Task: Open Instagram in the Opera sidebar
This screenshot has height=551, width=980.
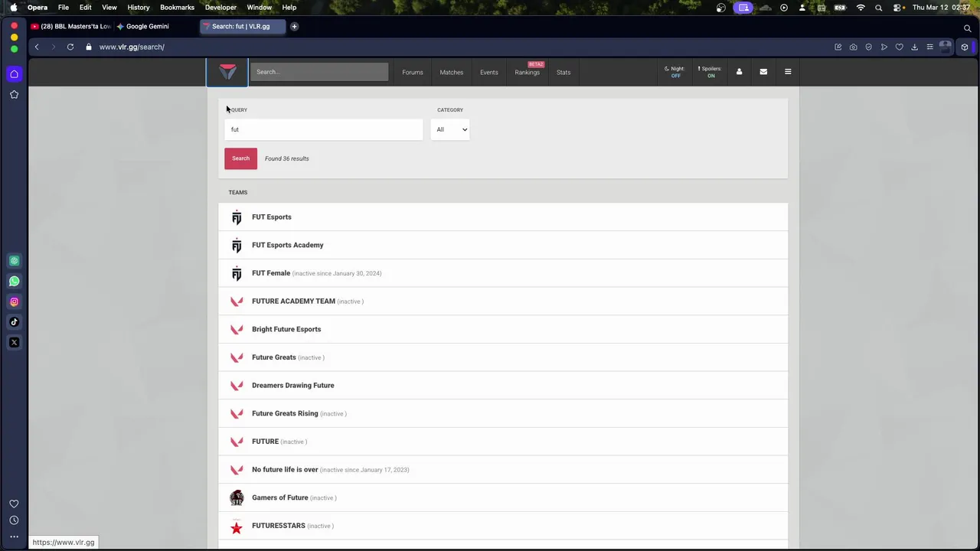Action: coord(14,302)
